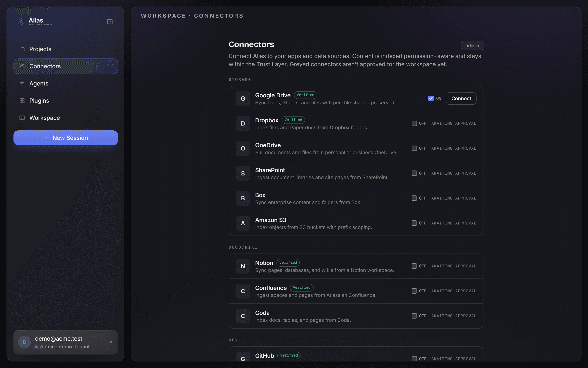Click the demo@acme.test avatar circle
The width and height of the screenshot is (588, 368).
point(24,342)
